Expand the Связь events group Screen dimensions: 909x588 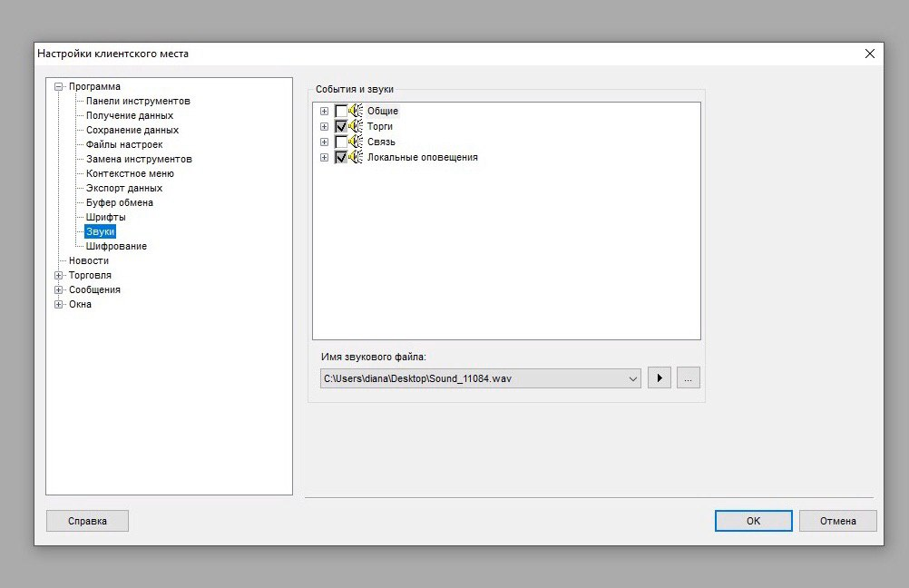(324, 142)
